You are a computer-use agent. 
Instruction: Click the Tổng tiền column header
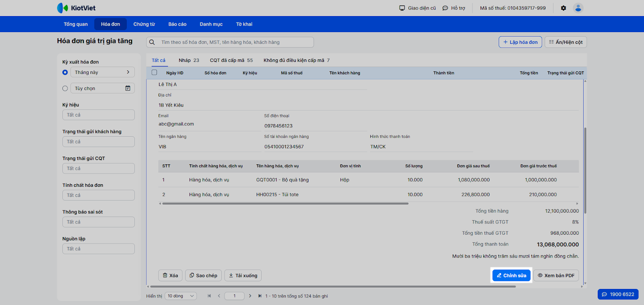click(x=529, y=73)
